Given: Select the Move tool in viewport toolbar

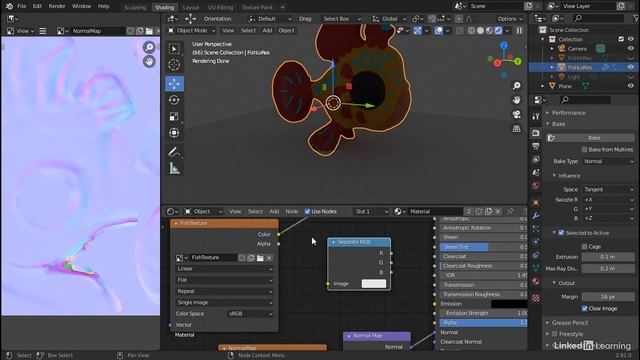Looking at the screenshot, I should coord(174,84).
